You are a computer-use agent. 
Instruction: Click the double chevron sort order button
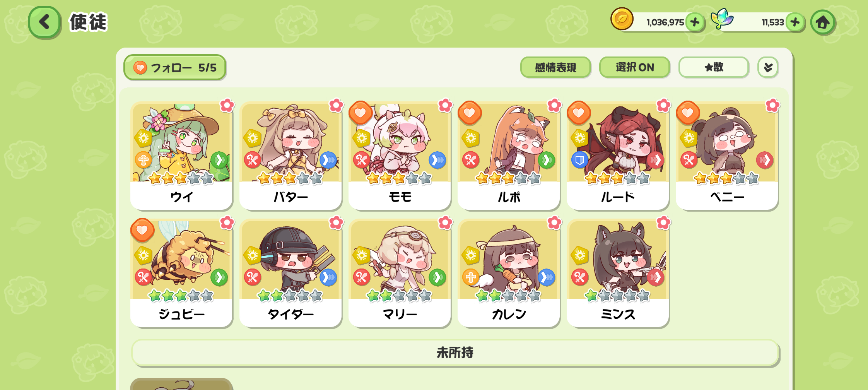coord(768,67)
